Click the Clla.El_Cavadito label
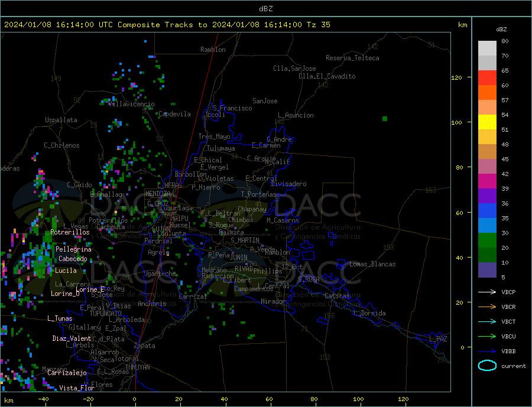This screenshot has width=532, height=407. click(x=327, y=76)
